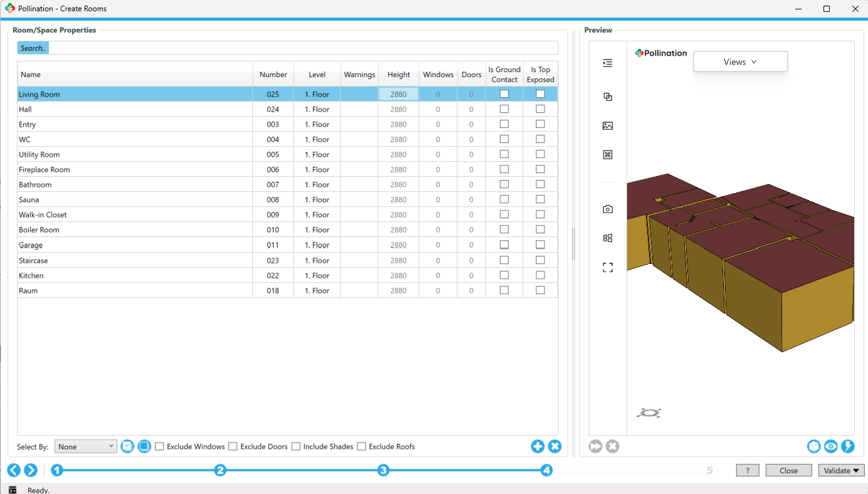This screenshot has width=868, height=494.
Task: Click the camera snapshot icon in preview sidebar
Action: pyautogui.click(x=607, y=209)
